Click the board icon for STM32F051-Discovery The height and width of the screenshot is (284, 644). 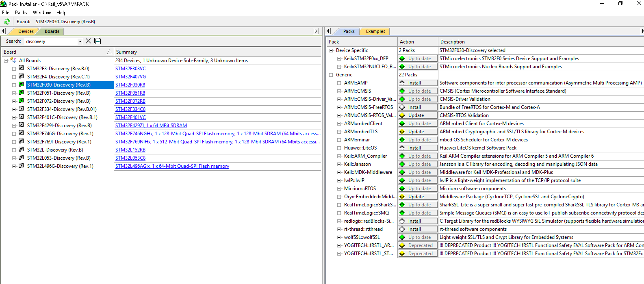coord(21,93)
